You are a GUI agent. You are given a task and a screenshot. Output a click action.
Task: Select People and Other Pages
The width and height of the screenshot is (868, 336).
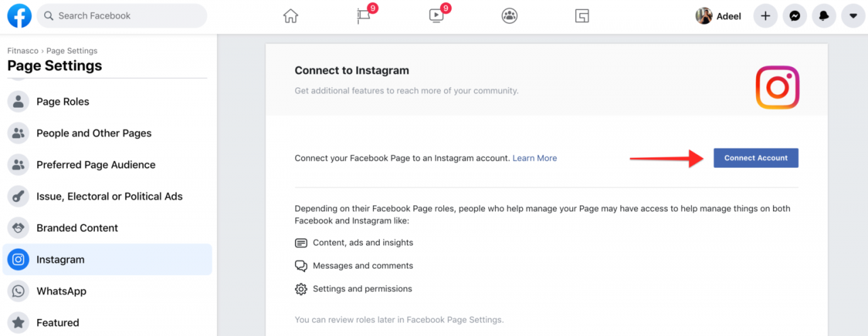click(107, 133)
